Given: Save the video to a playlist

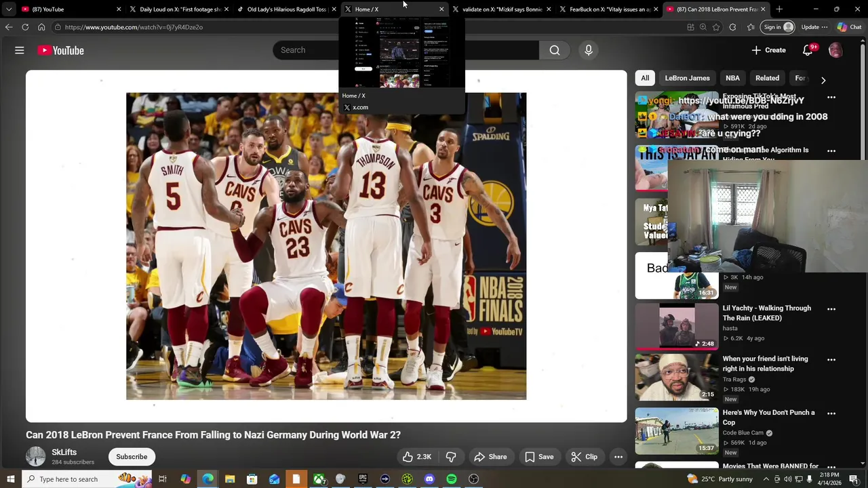Looking at the screenshot, I should [x=539, y=457].
